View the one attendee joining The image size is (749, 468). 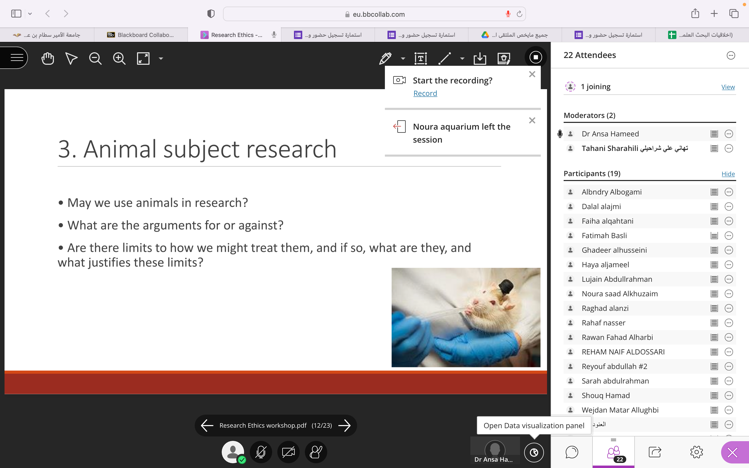tap(728, 87)
